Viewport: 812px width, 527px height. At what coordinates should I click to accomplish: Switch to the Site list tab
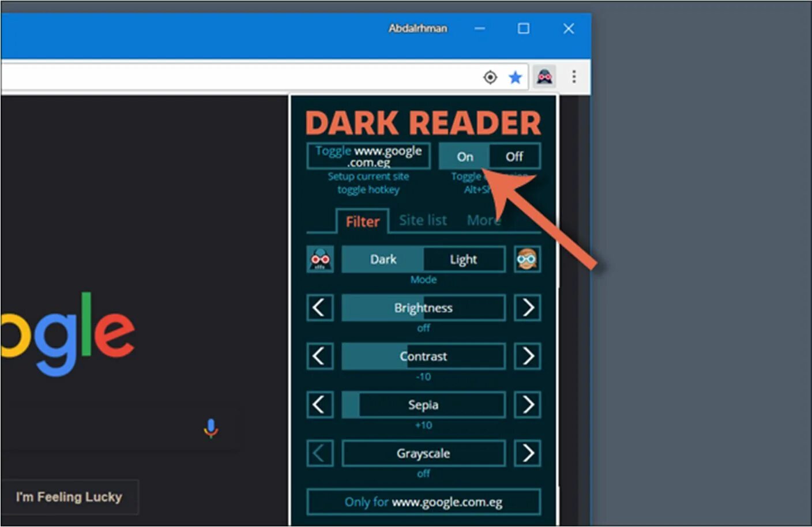coord(423,220)
